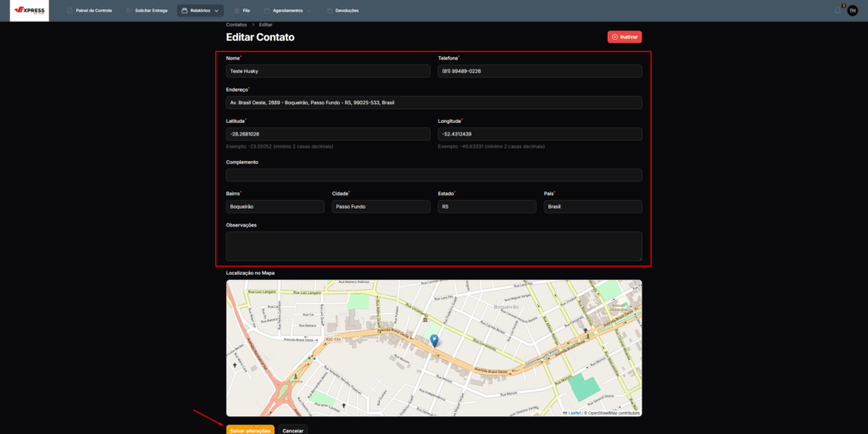Expand the Relatórios dropdown menu
The image size is (868, 434).
pos(201,10)
